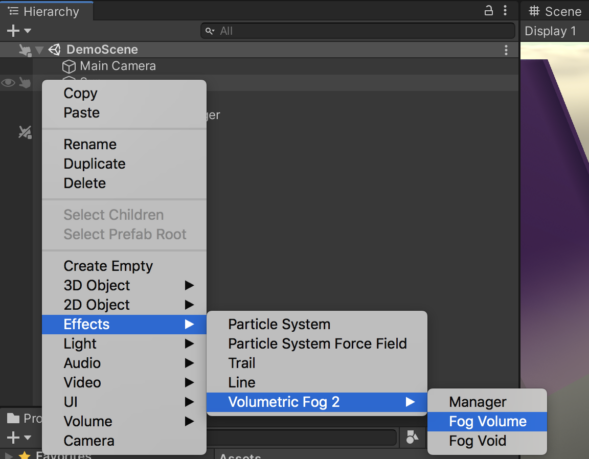This screenshot has height=459, width=589.
Task: Click the Hierarchy search field
Action: [358, 31]
